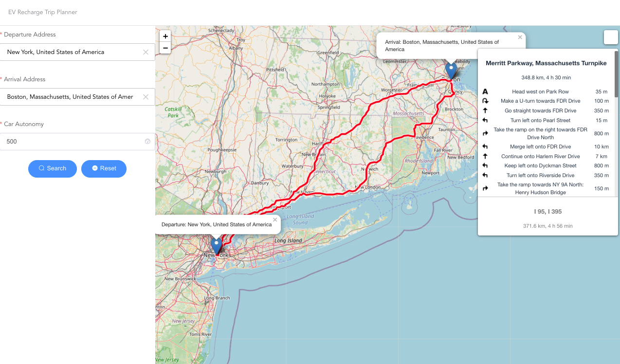Click the Head west start icon
The height and width of the screenshot is (364, 620).
(485, 91)
